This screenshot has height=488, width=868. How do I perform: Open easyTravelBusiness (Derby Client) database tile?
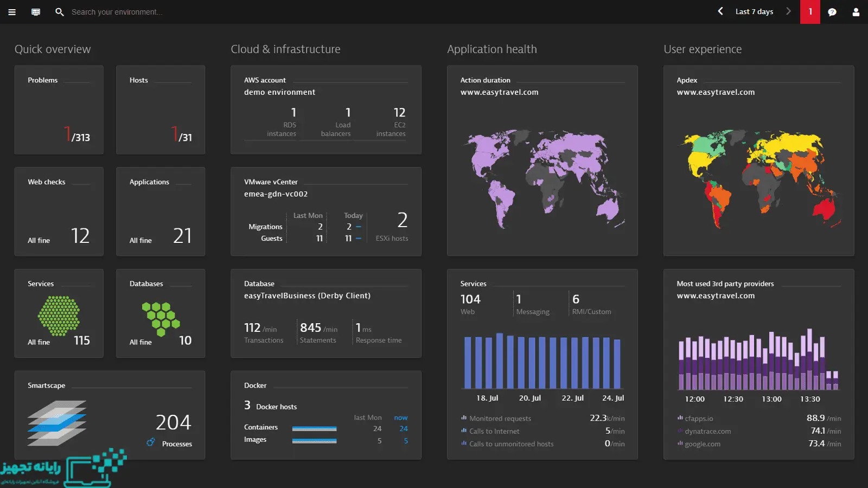point(326,313)
